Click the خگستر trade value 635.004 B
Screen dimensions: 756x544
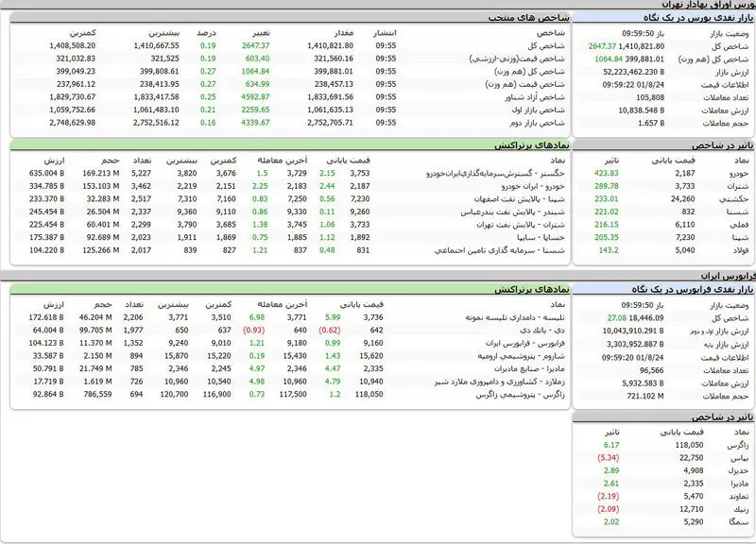(x=46, y=174)
